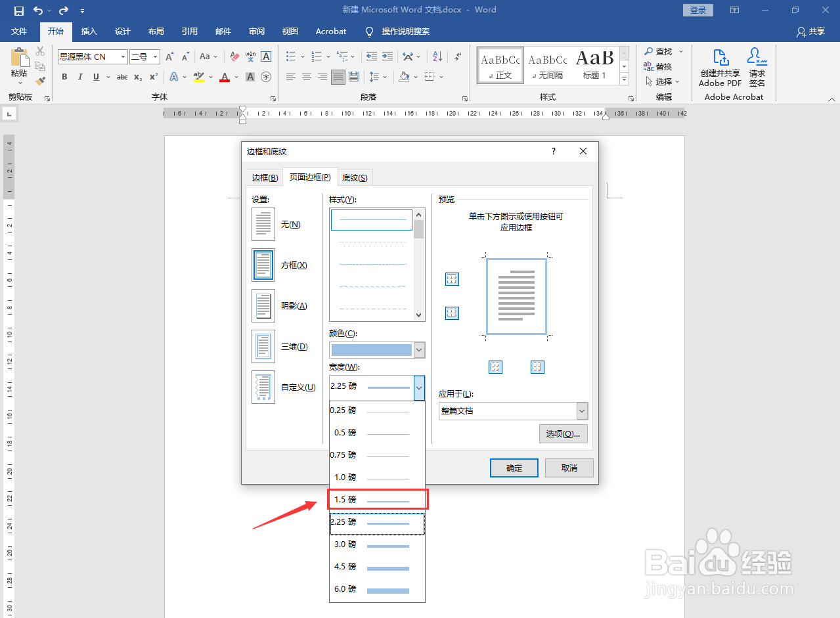Expand the 查找 Find dropdown arrow
This screenshot has height=618, width=840.
[681, 51]
